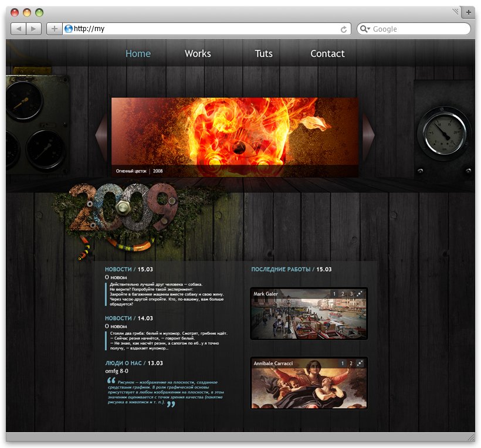
Task: Click the green zoom window button
Action: [x=39, y=12]
